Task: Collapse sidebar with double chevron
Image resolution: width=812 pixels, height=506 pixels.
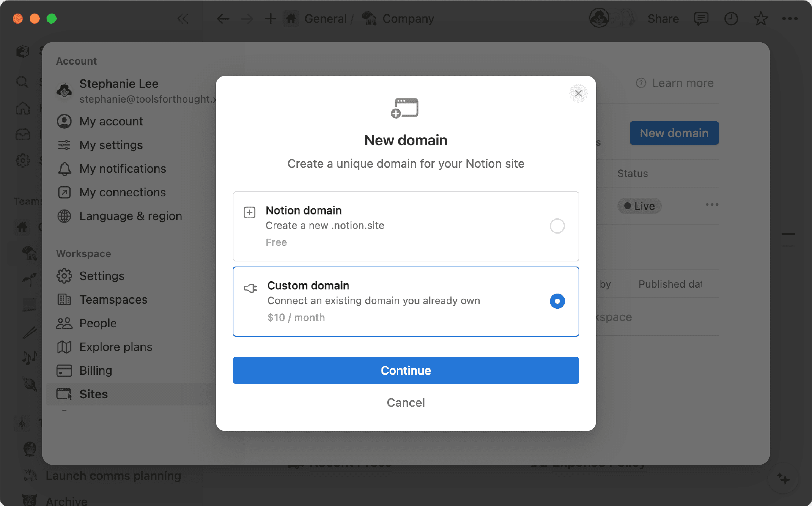Action: pyautogui.click(x=183, y=19)
